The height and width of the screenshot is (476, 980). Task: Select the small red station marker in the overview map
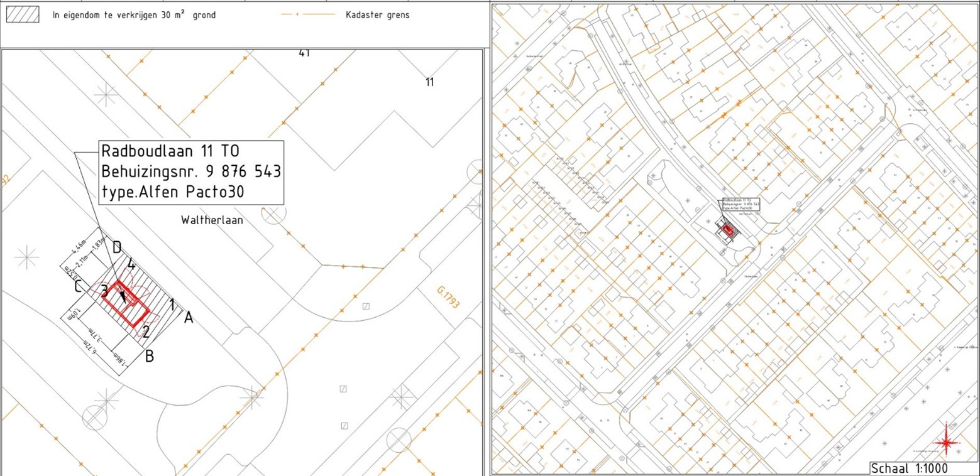click(729, 230)
